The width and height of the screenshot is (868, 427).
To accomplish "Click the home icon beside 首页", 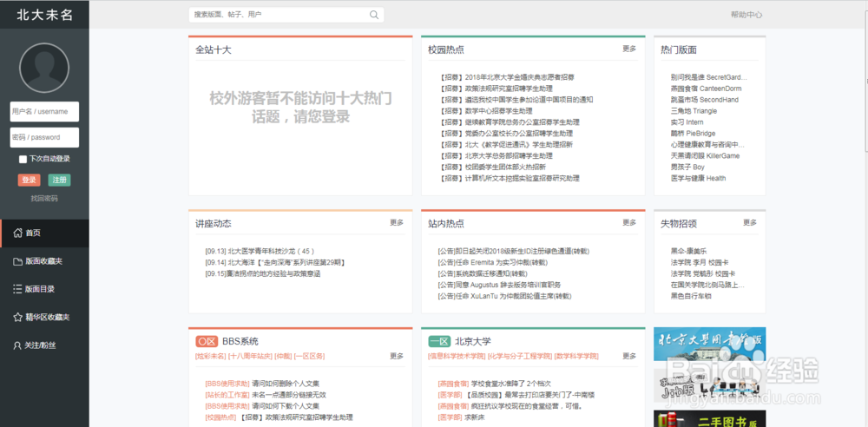I will pyautogui.click(x=17, y=233).
